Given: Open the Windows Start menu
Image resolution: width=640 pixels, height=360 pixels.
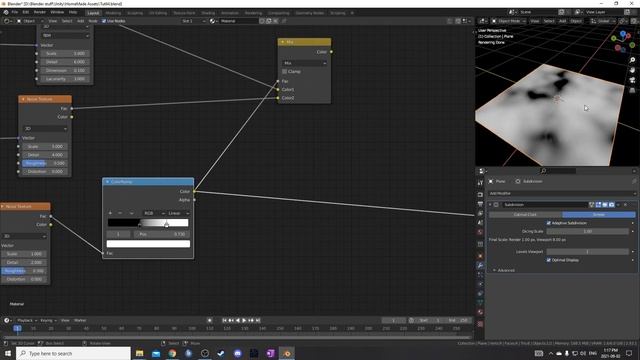Looking at the screenshot, I should tap(7, 353).
